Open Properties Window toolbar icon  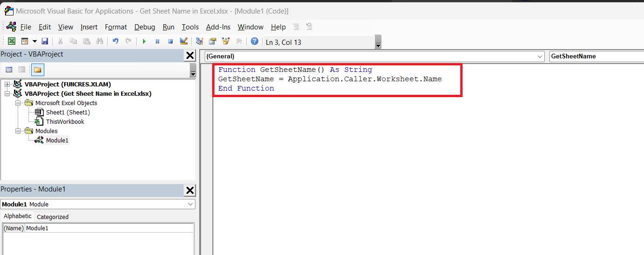click(x=213, y=42)
